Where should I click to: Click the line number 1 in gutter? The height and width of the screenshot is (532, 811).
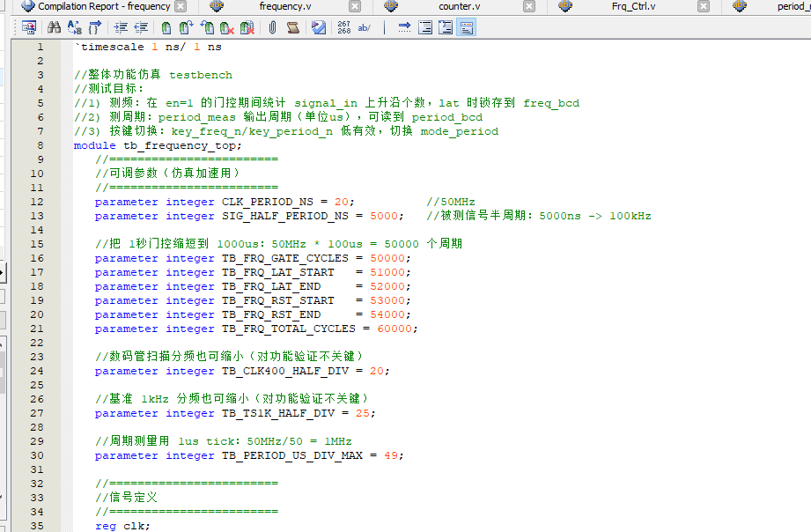coord(41,47)
